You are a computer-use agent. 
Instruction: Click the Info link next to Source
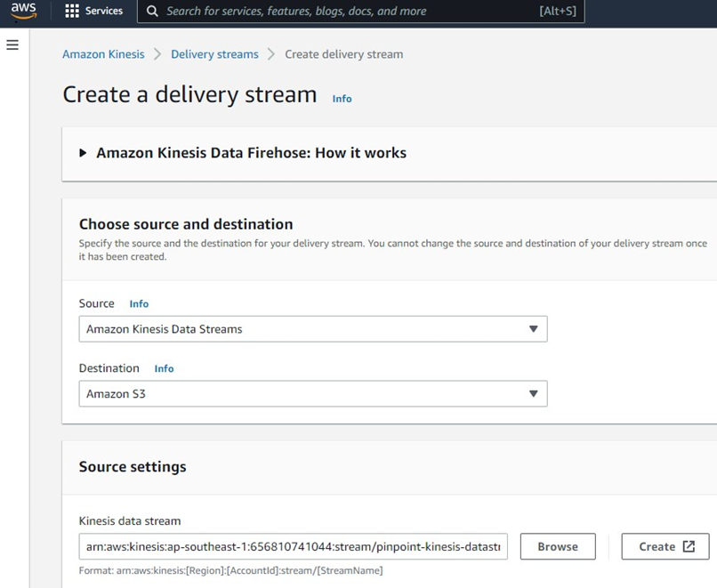coord(139,304)
